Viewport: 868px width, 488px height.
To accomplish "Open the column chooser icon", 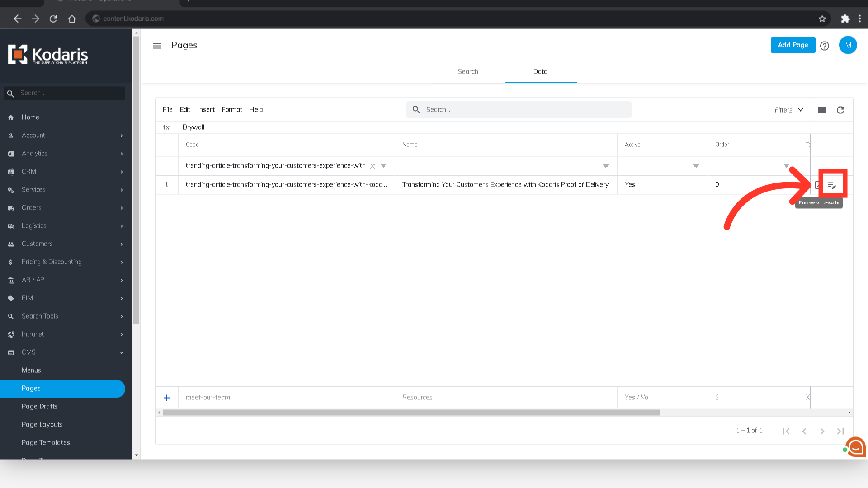I will [822, 110].
